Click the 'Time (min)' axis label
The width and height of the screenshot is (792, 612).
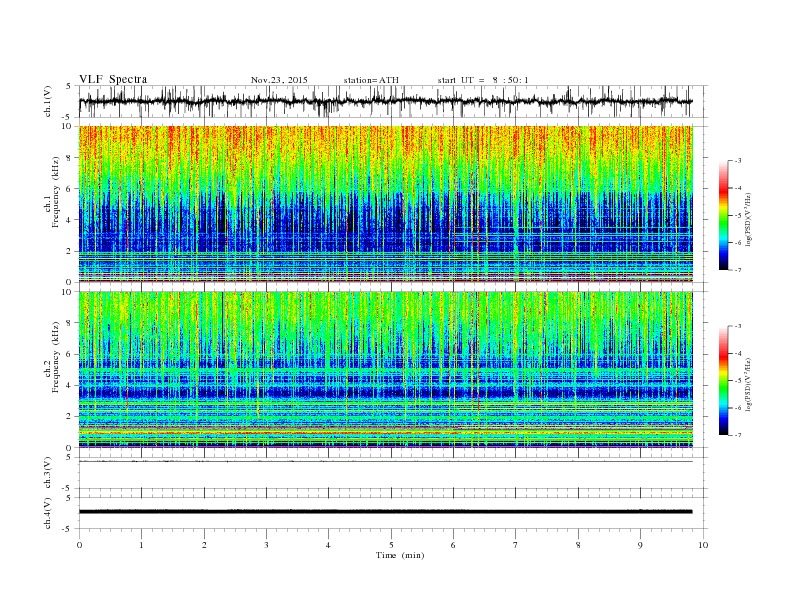[x=400, y=555]
